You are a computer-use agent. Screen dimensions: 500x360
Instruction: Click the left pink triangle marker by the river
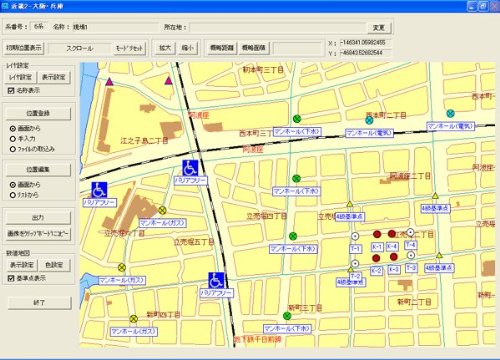point(109,81)
